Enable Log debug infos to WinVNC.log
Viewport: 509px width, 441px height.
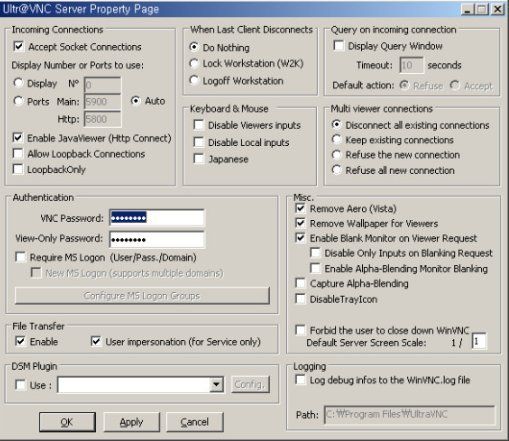(300, 380)
